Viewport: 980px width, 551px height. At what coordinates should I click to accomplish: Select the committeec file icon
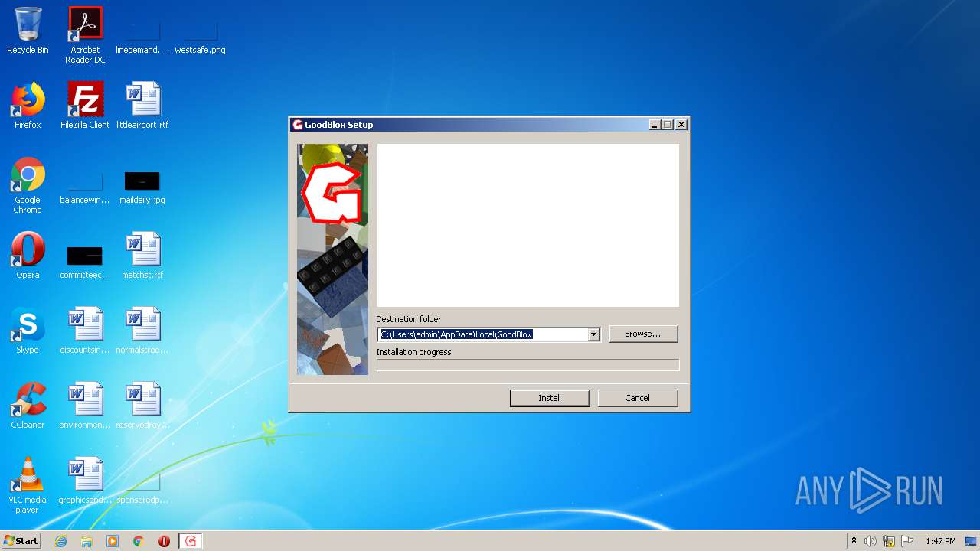pos(85,262)
